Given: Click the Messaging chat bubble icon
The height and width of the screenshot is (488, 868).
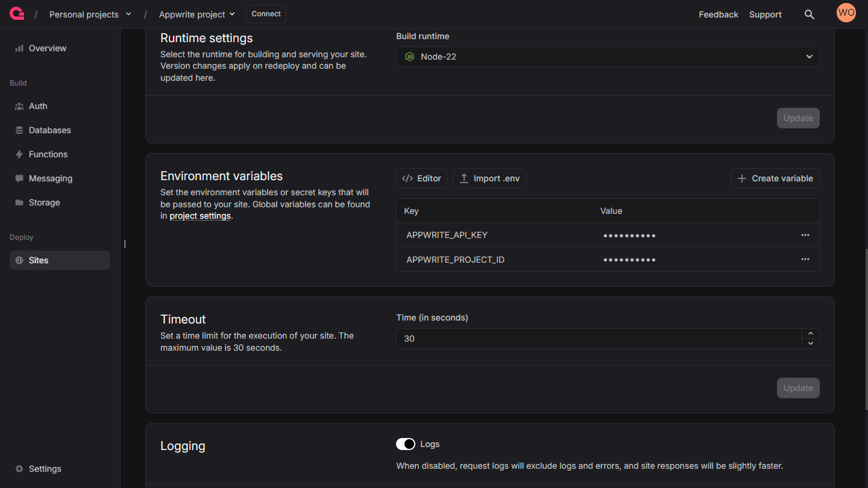Looking at the screenshot, I should [x=19, y=178].
